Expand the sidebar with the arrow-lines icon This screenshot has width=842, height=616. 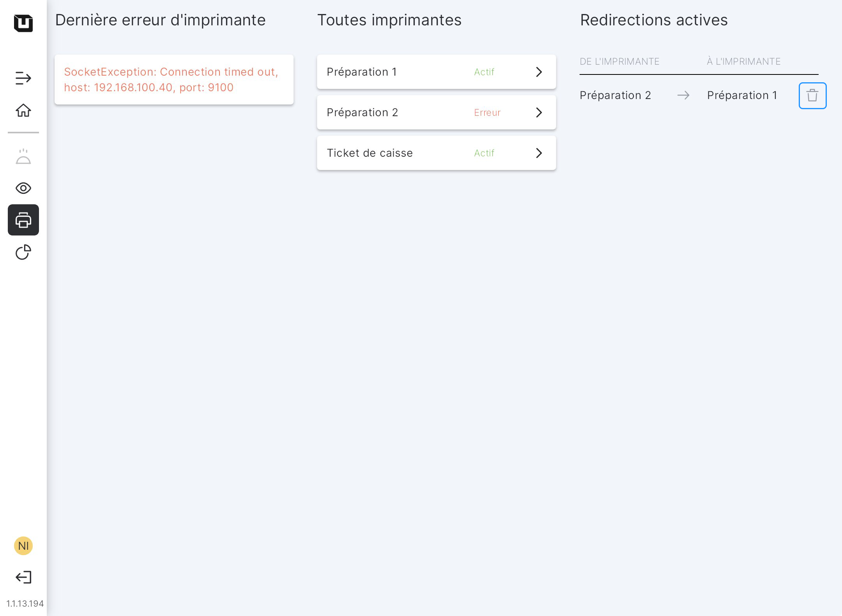[23, 78]
